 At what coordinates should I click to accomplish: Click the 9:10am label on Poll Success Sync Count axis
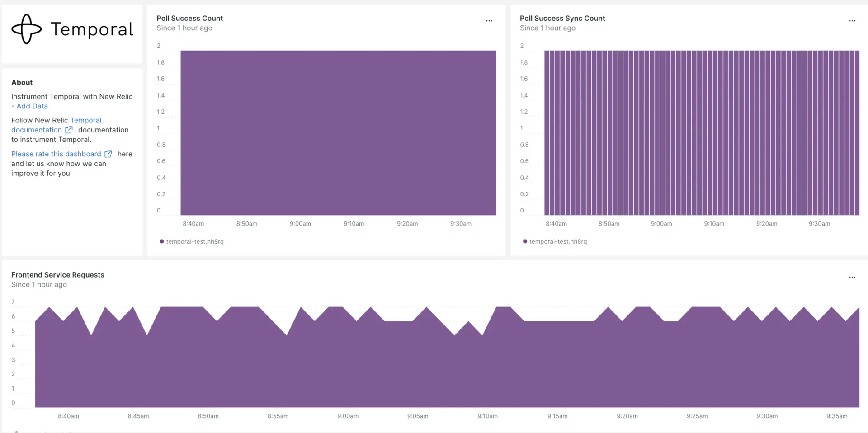tap(714, 224)
